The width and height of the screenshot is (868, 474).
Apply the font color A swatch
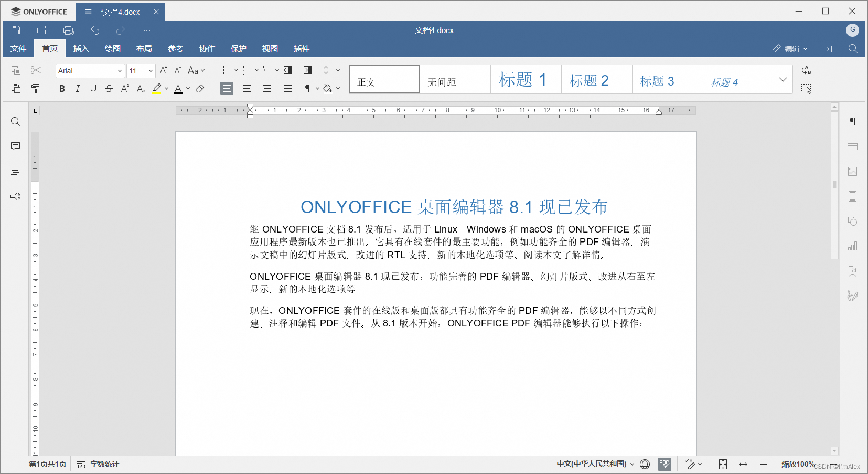coord(178,89)
